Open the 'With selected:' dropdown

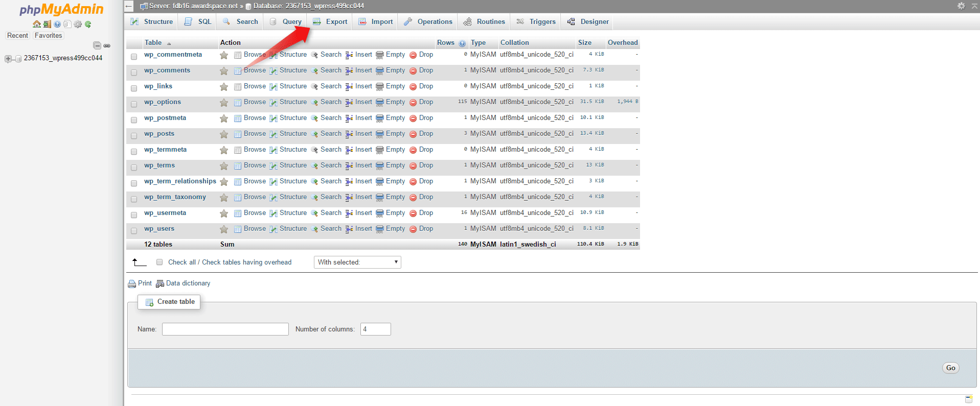click(x=357, y=262)
